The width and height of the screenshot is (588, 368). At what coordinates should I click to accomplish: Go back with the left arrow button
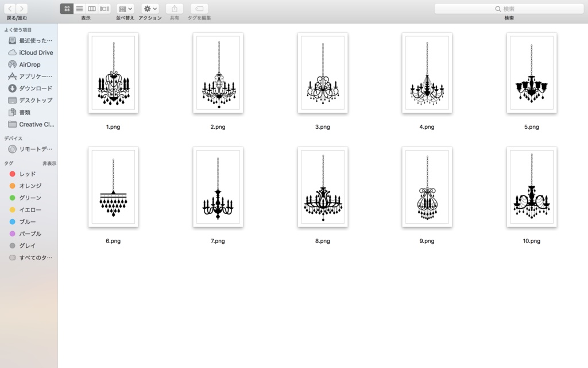[x=10, y=9]
